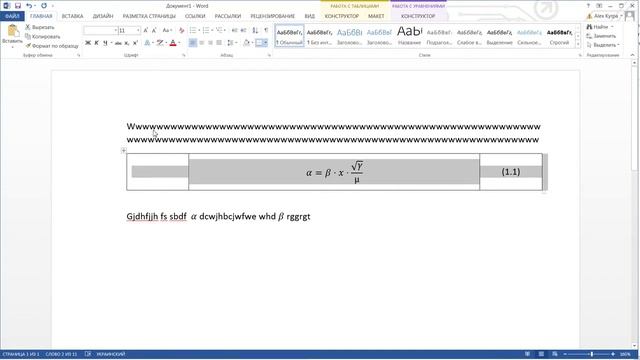Toggle show paragraph marks ¶
The height and width of the screenshot is (360, 640).
pyautogui.click(x=266, y=31)
